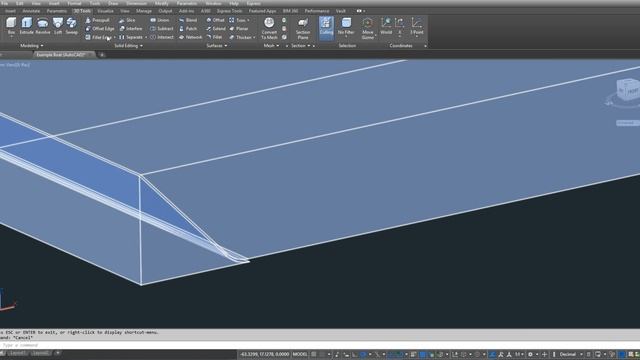Apply solid Intersect
This screenshot has height=360, width=640.
click(x=162, y=37)
